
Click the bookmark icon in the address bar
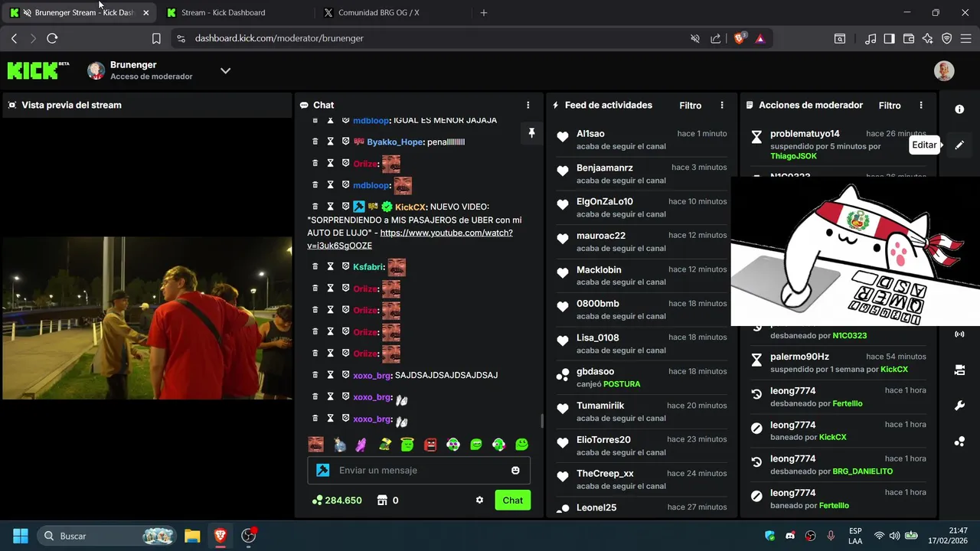click(x=156, y=38)
